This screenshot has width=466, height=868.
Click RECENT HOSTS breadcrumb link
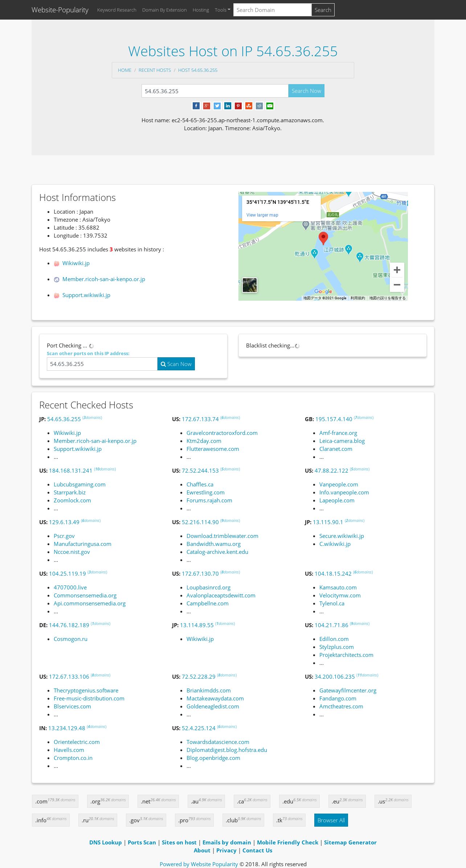(x=155, y=70)
